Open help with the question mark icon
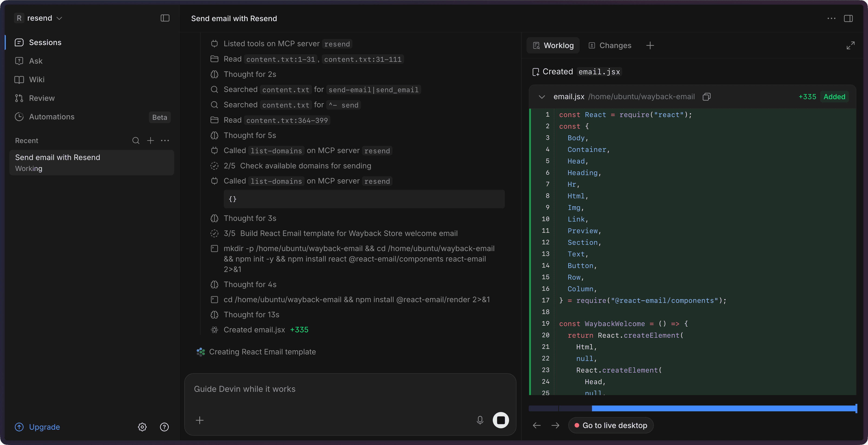This screenshot has height=445, width=868. click(x=164, y=427)
